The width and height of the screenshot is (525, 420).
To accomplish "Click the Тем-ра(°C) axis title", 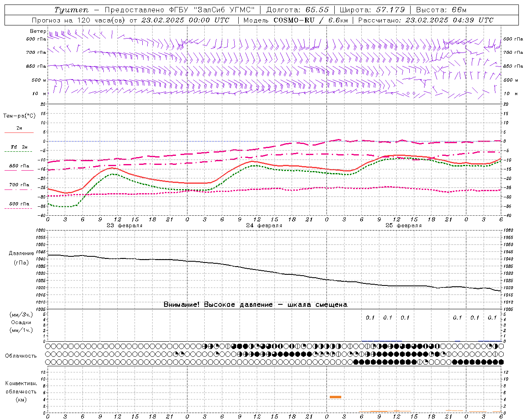I will [x=19, y=116].
